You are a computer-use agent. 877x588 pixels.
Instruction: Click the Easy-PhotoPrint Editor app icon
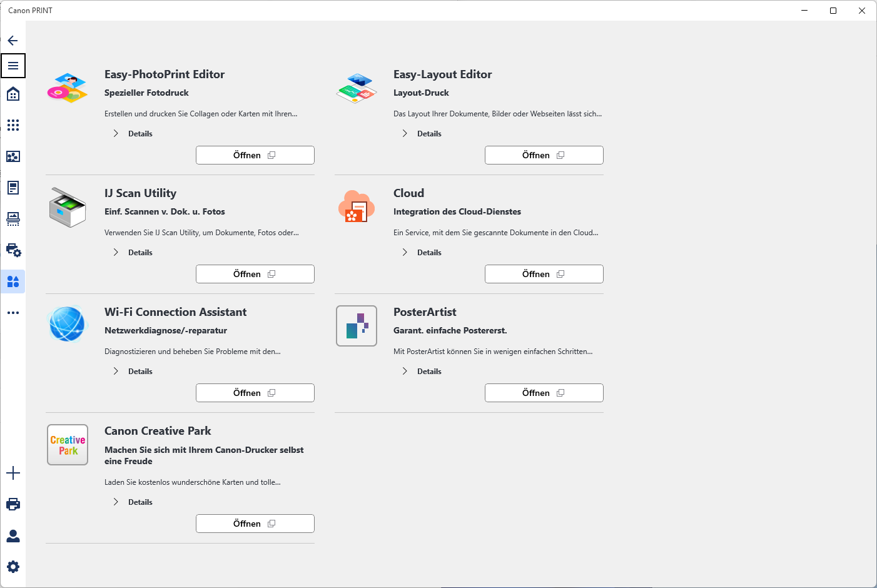[x=68, y=88]
